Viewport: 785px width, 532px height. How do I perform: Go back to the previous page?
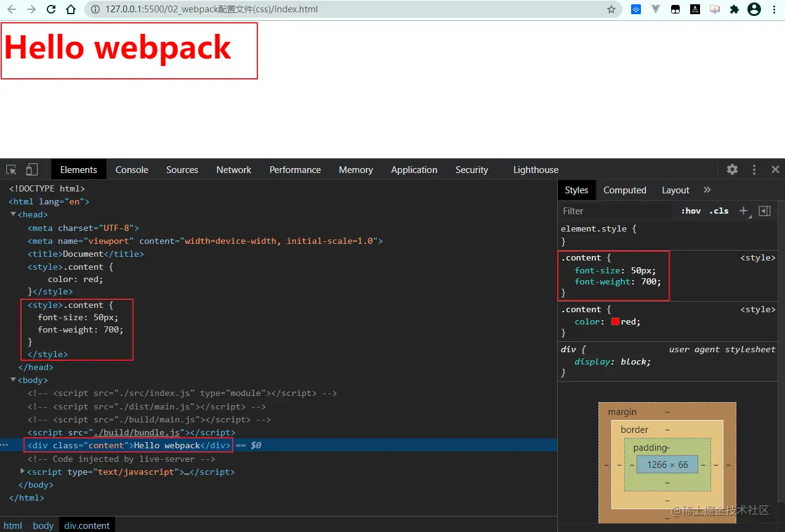[11, 9]
